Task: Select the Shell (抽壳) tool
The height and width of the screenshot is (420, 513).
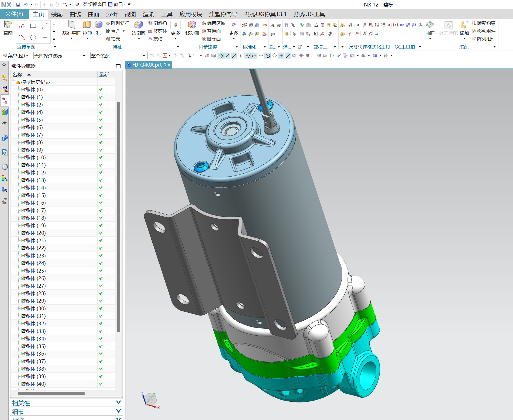Action: coord(113,39)
